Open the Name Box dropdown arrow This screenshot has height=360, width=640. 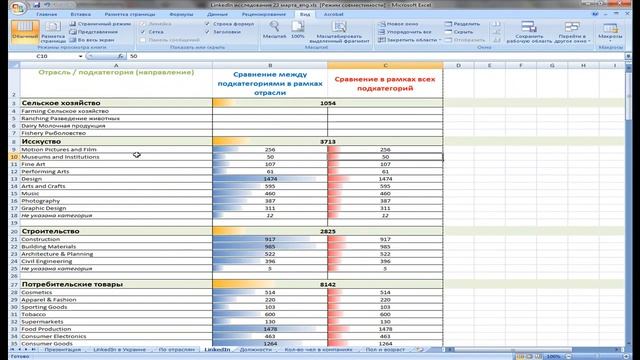point(80,56)
